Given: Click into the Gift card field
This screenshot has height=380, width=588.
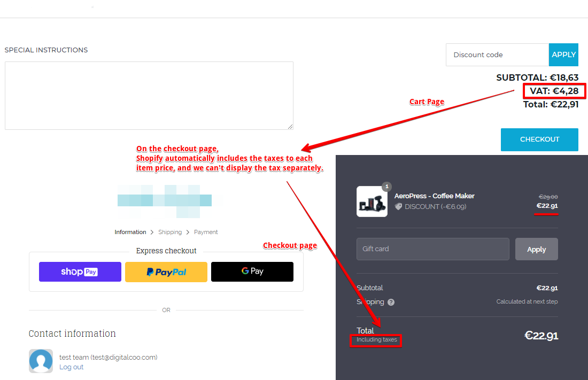Looking at the screenshot, I should [432, 249].
